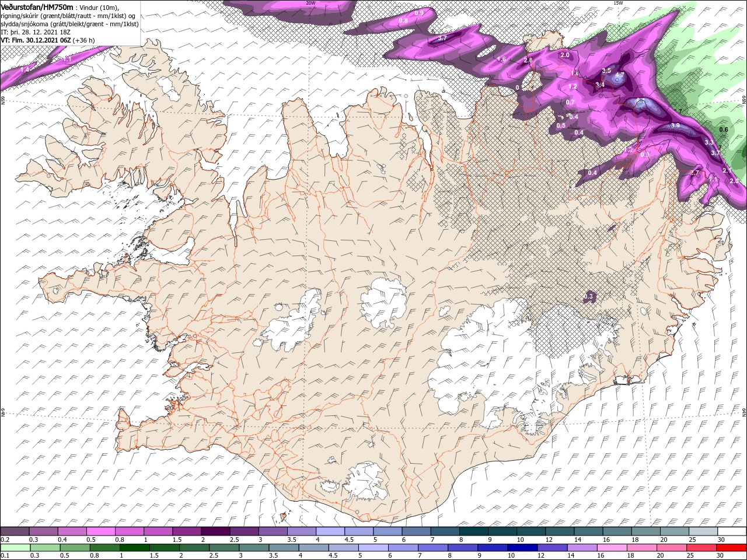This screenshot has height=560, width=747.
Task: Click the '4.7' snowfall value on map
Action: click(x=620, y=75)
